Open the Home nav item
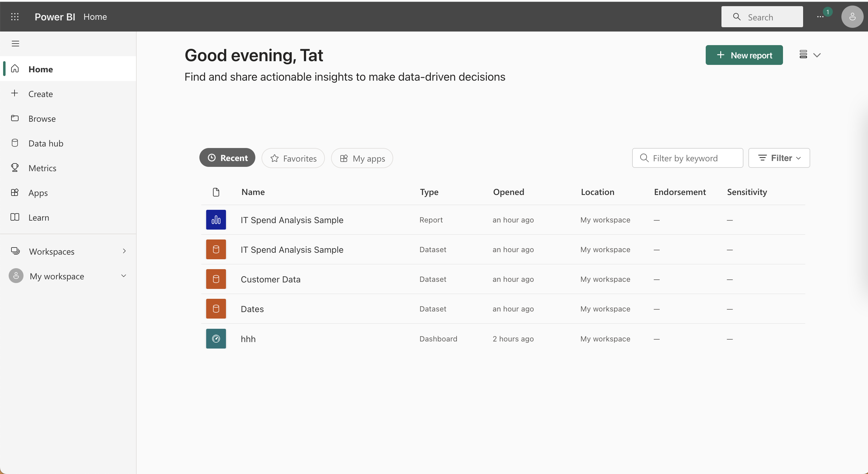 68,69
